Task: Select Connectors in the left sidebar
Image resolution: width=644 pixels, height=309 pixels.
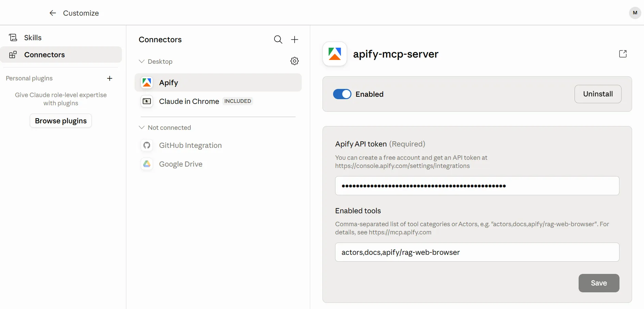Action: tap(61, 55)
